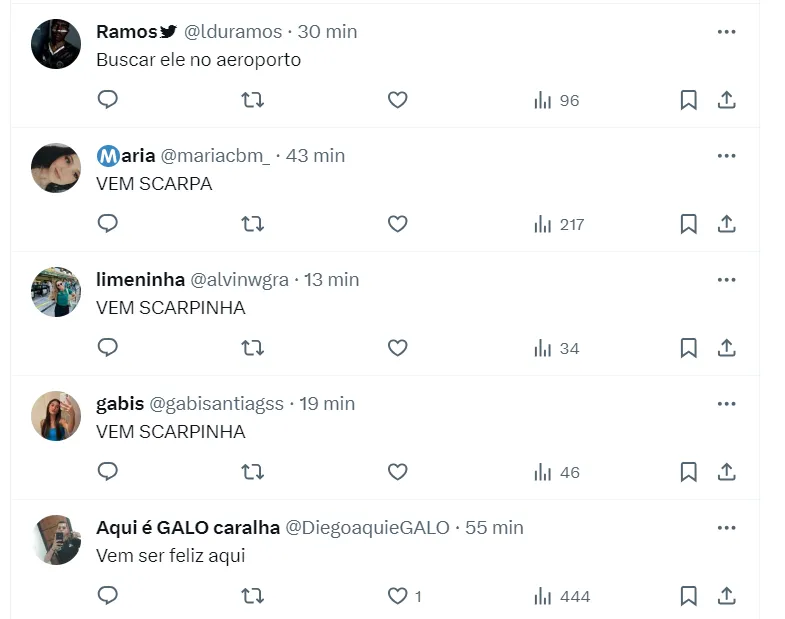The width and height of the screenshot is (785, 619).
Task: Open @mariacbm_ profile link
Action: 215,156
